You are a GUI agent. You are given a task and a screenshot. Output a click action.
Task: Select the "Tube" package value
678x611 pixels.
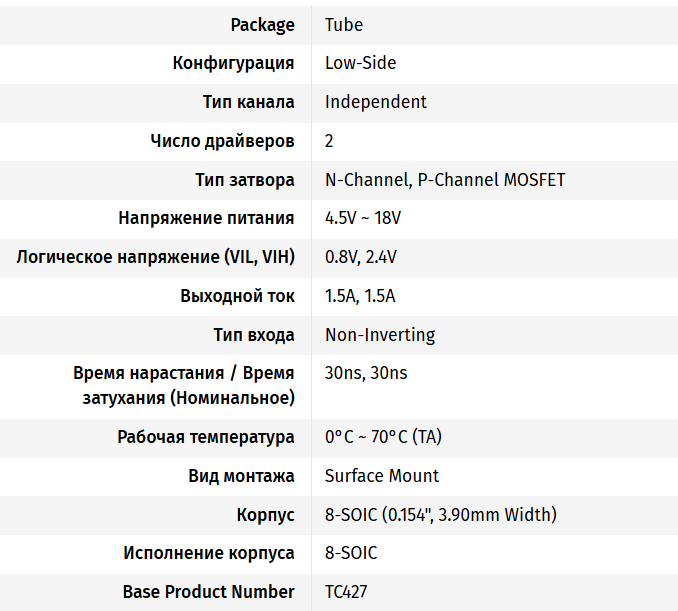point(344,25)
